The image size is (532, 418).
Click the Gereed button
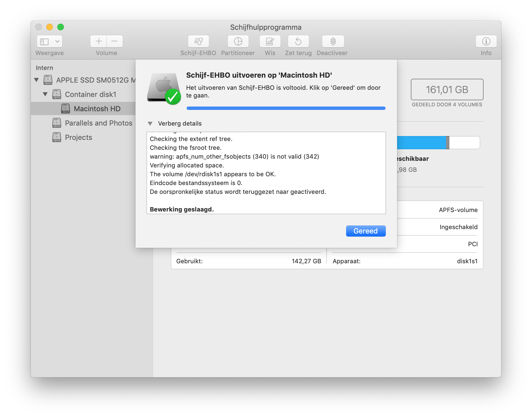pyautogui.click(x=365, y=231)
